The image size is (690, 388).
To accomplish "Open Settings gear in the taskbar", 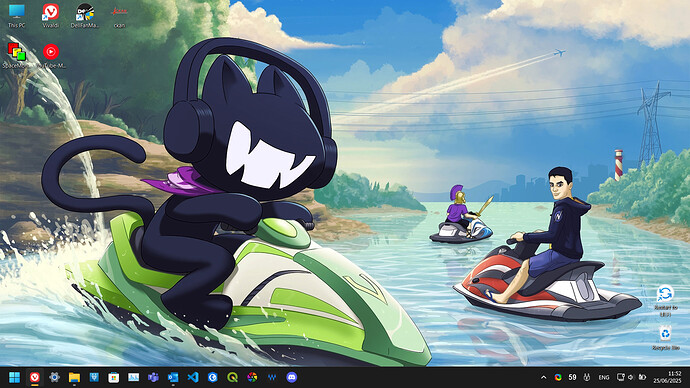I will click(x=54, y=377).
